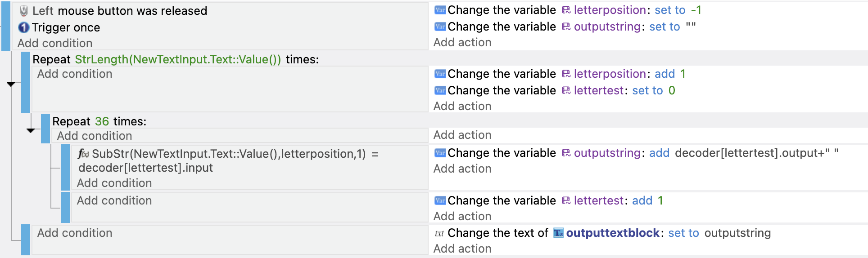This screenshot has height=258, width=868.
Task: Add condition below the SubStr comparison
Action: [x=114, y=183]
